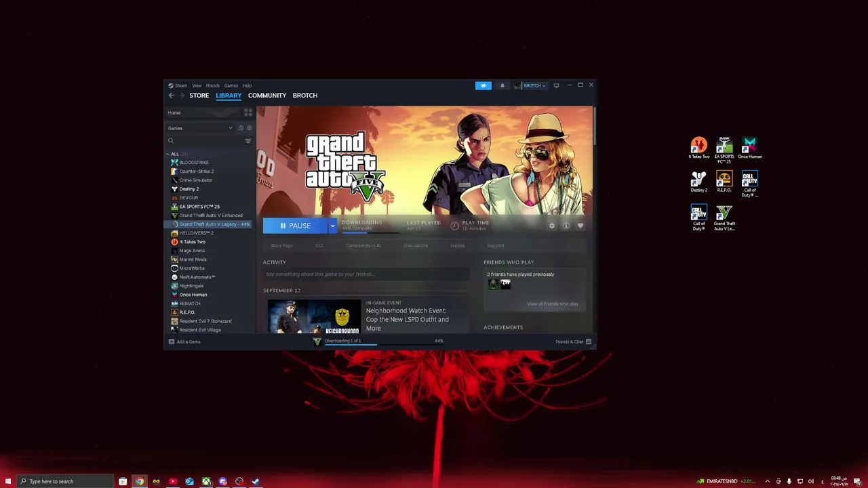This screenshot has width=868, height=488.
Task: Click the Friends & Chat icon
Action: tap(588, 342)
